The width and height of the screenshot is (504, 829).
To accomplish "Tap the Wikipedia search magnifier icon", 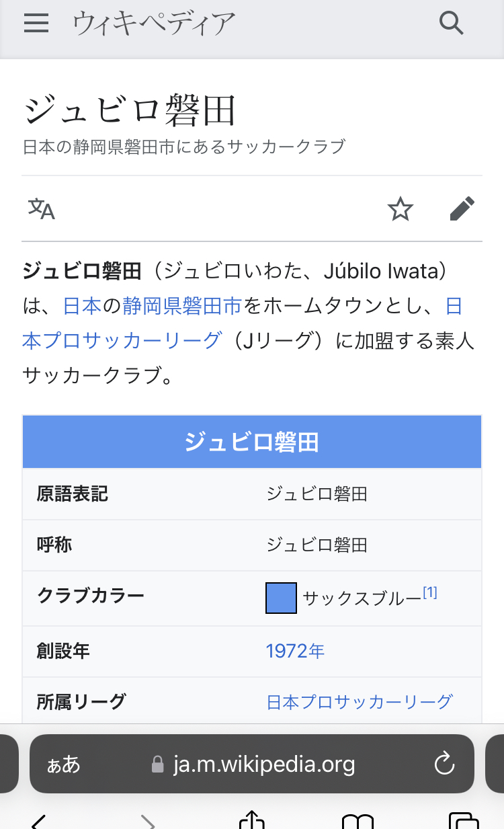I will 452,24.
